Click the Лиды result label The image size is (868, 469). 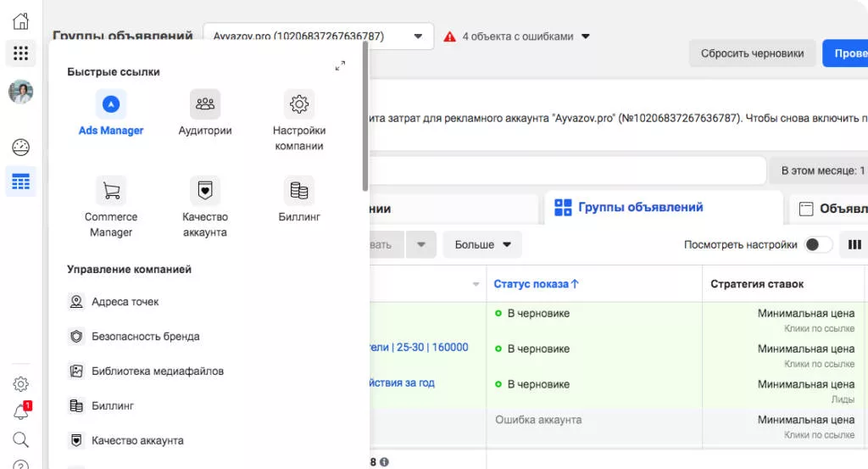(843, 399)
